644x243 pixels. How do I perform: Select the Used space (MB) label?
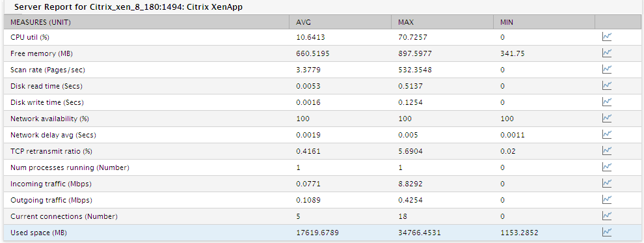pyautogui.click(x=38, y=233)
